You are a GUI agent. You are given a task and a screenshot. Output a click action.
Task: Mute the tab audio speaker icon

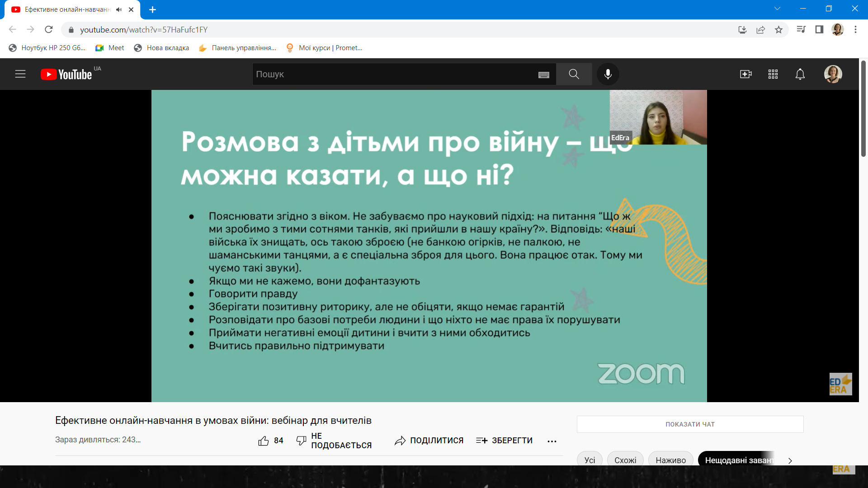[119, 9]
